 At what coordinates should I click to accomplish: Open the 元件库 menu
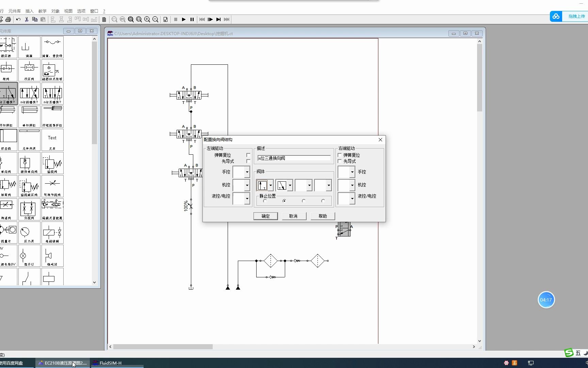pos(15,11)
